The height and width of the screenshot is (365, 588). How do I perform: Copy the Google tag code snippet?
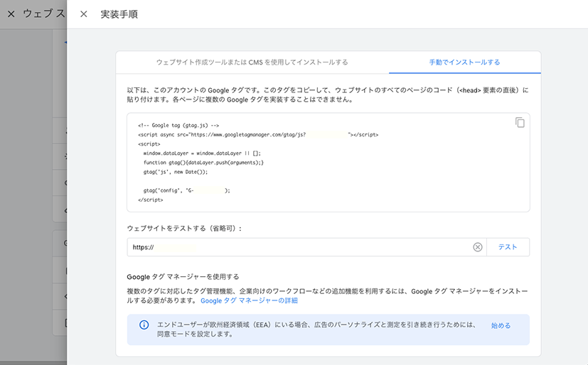pos(520,123)
